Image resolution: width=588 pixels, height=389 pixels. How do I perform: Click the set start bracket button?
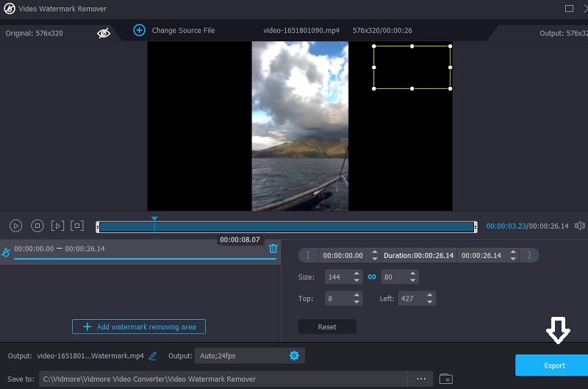tap(308, 255)
